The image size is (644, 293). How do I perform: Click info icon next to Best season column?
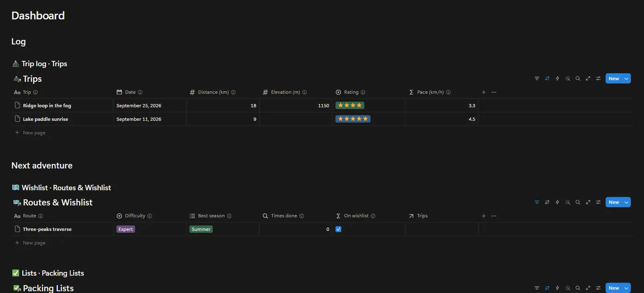tap(229, 216)
